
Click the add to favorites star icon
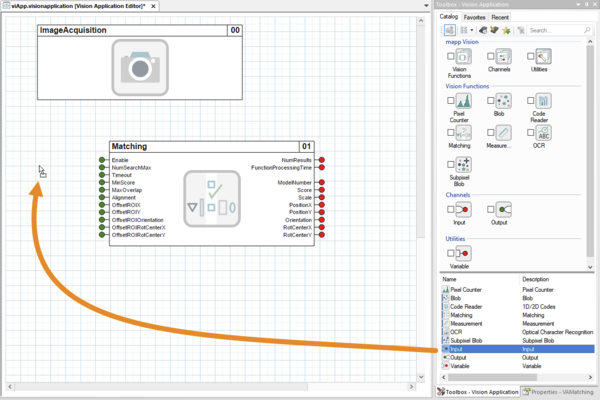click(506, 30)
